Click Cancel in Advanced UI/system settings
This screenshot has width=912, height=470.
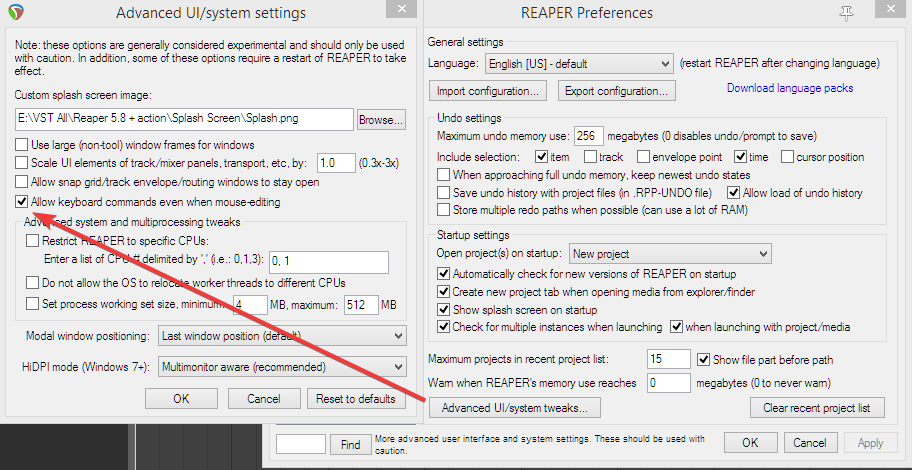click(x=264, y=398)
